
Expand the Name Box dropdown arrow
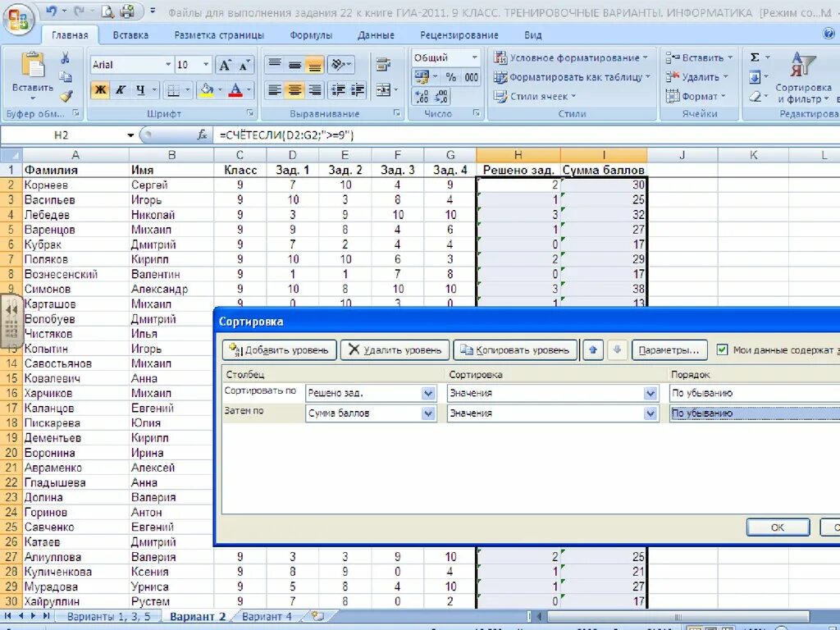(130, 135)
